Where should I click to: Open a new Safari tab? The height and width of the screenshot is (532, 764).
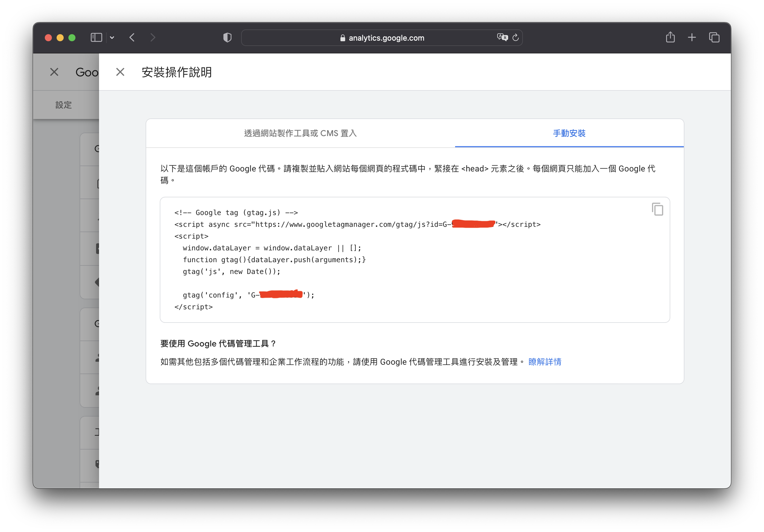pyautogui.click(x=692, y=38)
